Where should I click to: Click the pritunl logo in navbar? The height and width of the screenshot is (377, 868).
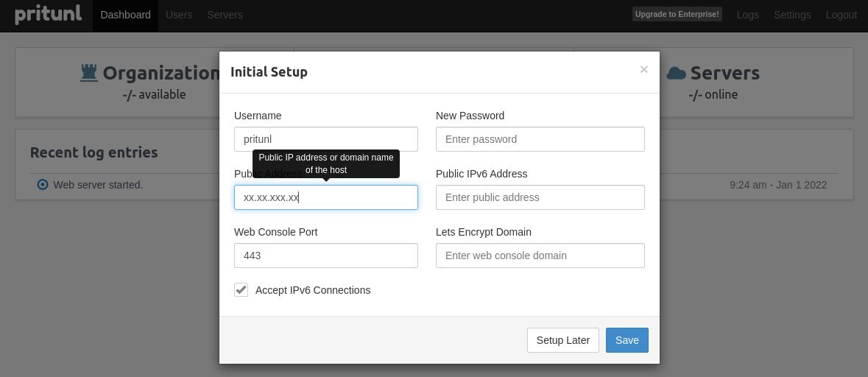coord(48,15)
